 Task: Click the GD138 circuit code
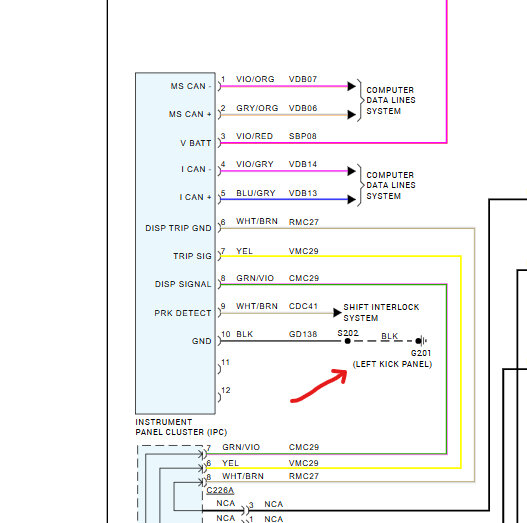pyautogui.click(x=303, y=334)
